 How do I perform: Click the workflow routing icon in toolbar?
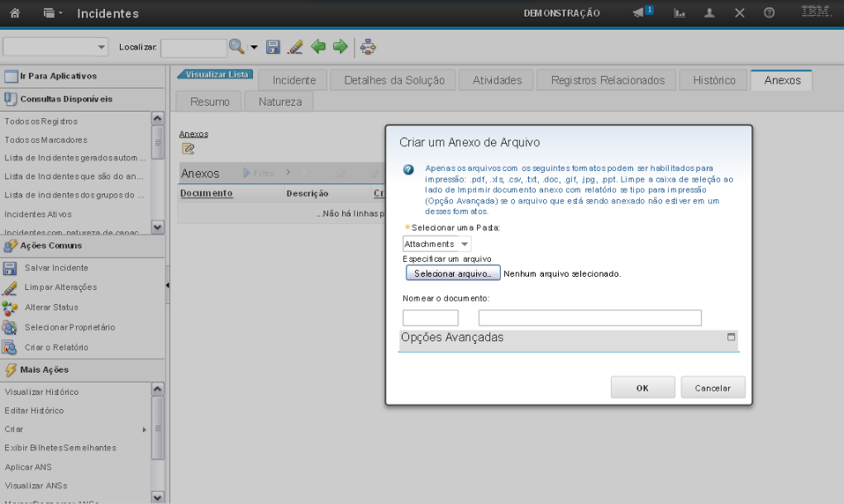pos(368,47)
